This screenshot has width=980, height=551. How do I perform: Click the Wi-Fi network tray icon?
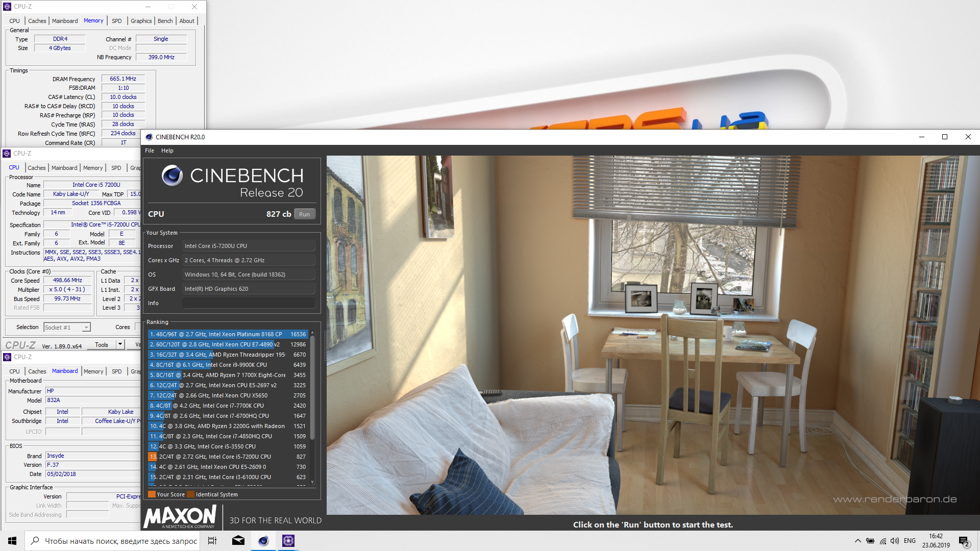click(x=883, y=541)
